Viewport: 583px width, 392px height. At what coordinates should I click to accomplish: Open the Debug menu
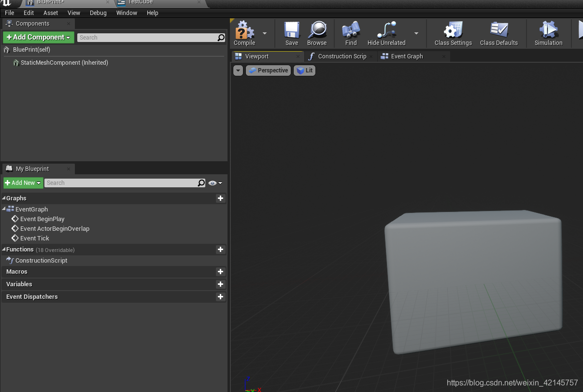(98, 13)
